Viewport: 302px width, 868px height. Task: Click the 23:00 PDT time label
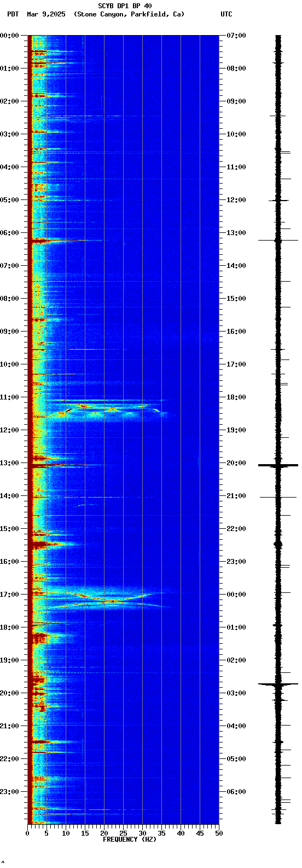10,792
